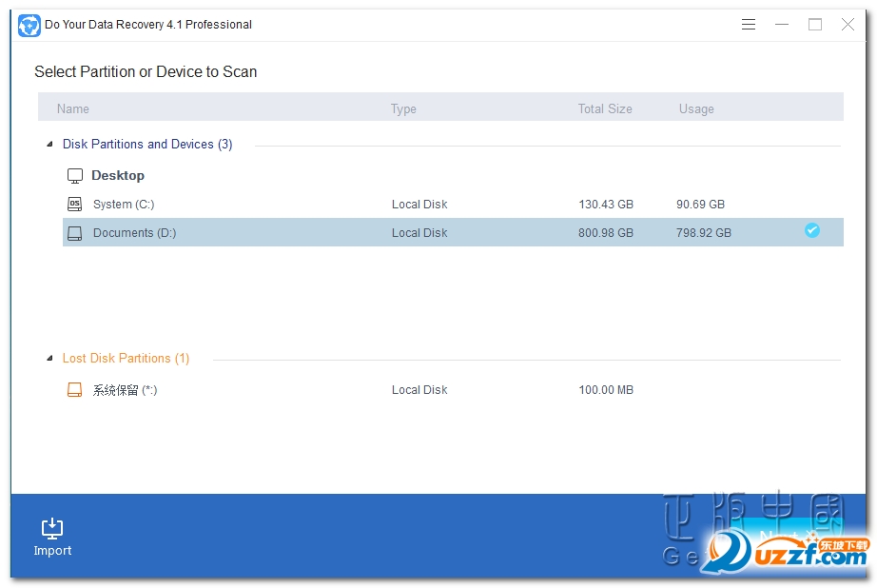877x588 pixels.
Task: Select the Desktop computer icon
Action: [74, 175]
